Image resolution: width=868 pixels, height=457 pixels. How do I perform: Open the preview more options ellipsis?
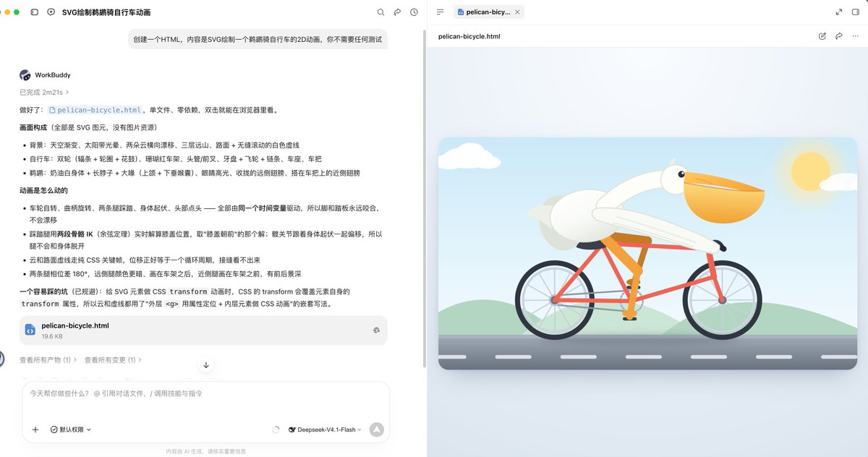point(855,36)
